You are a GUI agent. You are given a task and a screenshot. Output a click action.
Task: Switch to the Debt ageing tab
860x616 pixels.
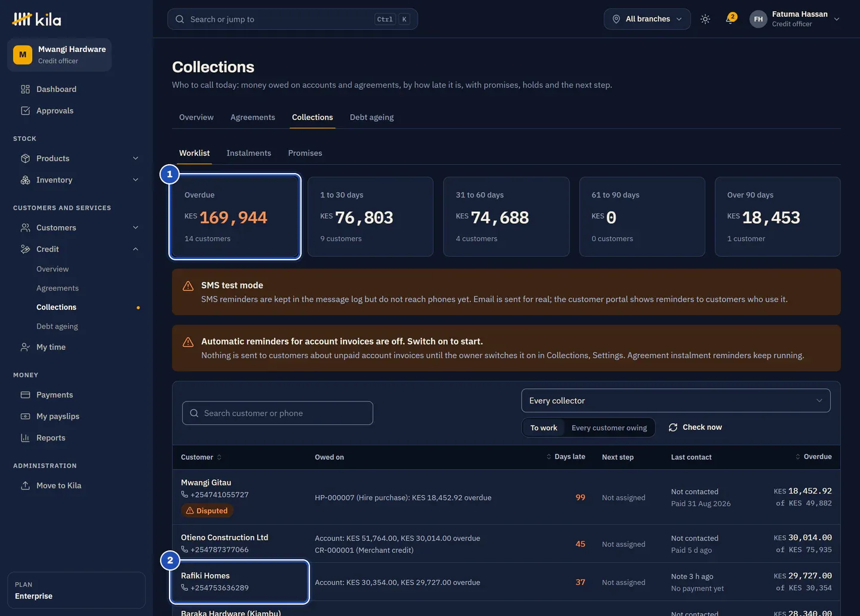pyautogui.click(x=371, y=117)
